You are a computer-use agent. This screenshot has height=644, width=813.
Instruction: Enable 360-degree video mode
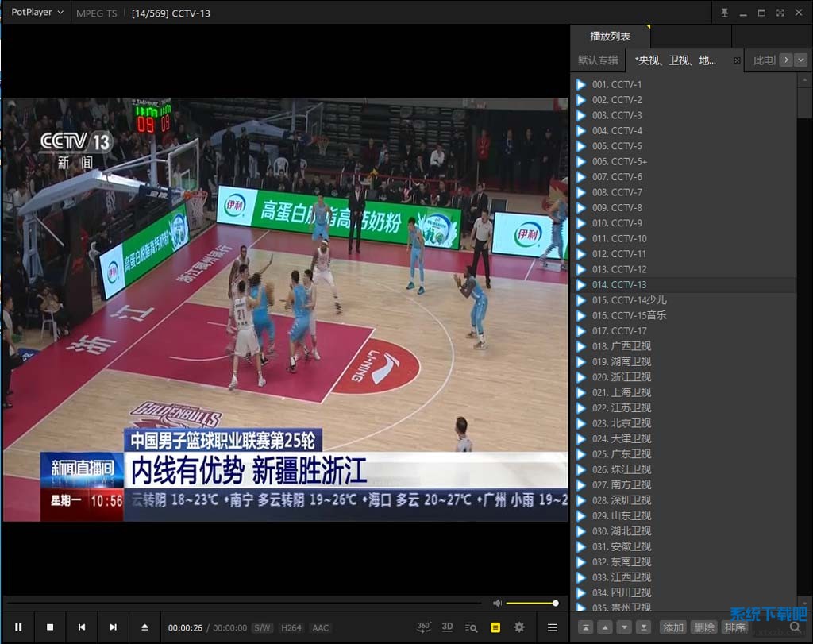(x=424, y=627)
